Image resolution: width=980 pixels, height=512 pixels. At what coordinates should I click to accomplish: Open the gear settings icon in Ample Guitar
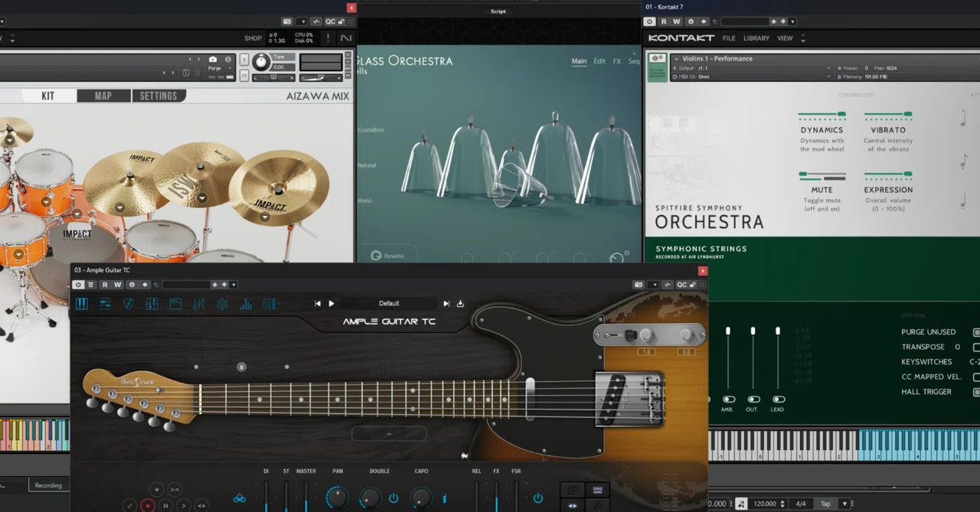click(222, 304)
